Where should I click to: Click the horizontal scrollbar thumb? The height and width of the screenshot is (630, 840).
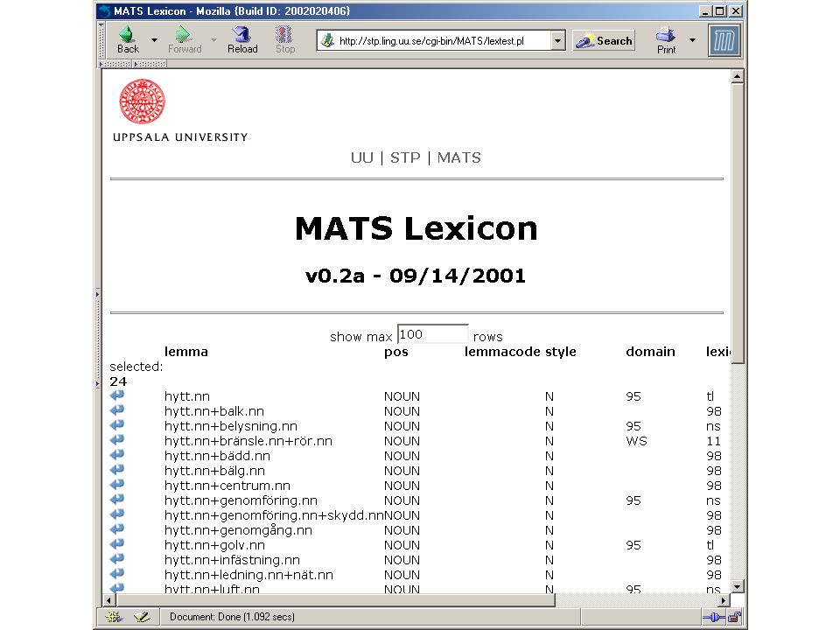(335, 600)
